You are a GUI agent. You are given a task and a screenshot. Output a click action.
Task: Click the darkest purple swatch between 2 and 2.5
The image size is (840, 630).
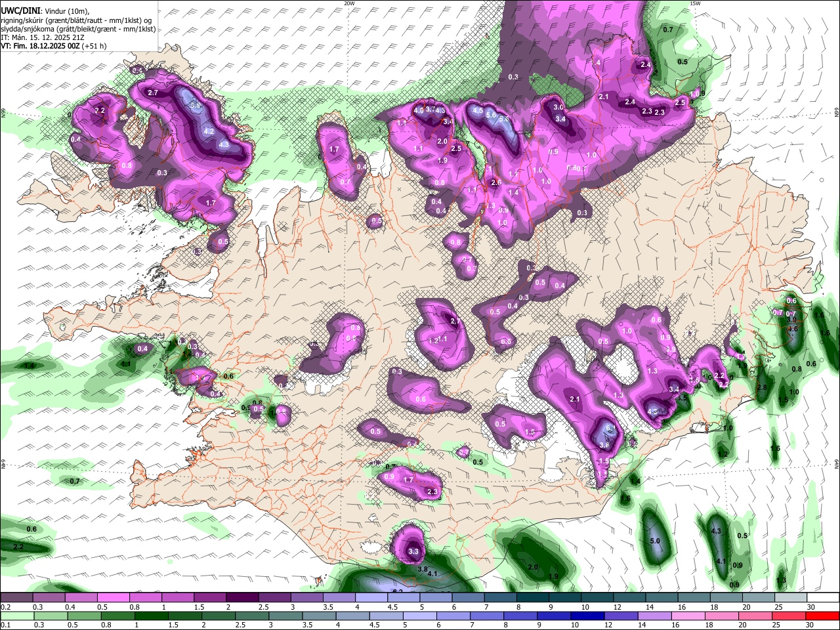[x=241, y=597]
